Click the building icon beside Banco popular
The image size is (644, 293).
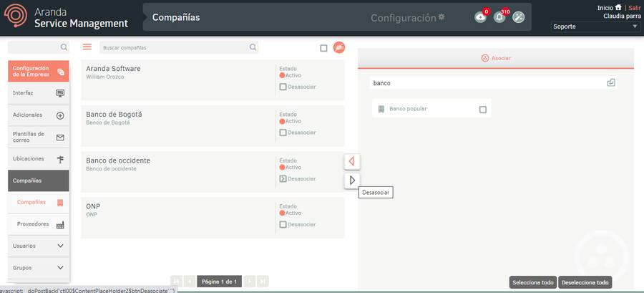pyautogui.click(x=381, y=109)
